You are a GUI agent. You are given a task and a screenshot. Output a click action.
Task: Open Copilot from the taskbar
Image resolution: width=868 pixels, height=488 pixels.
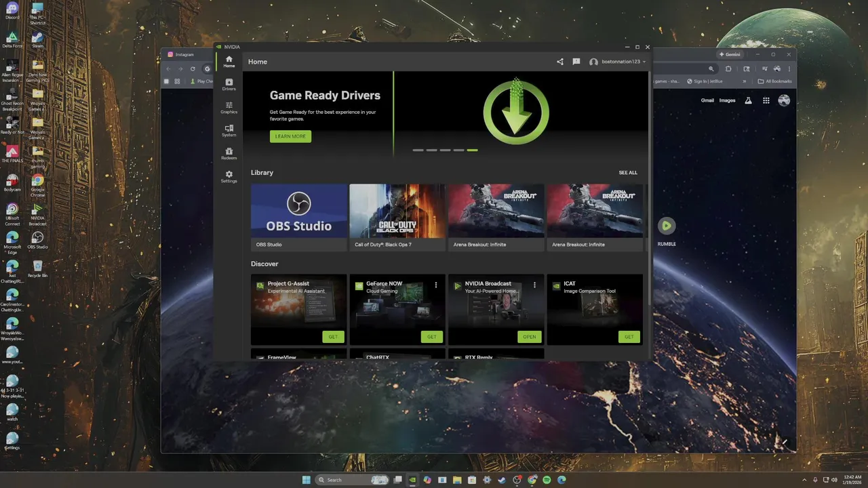pyautogui.click(x=427, y=480)
